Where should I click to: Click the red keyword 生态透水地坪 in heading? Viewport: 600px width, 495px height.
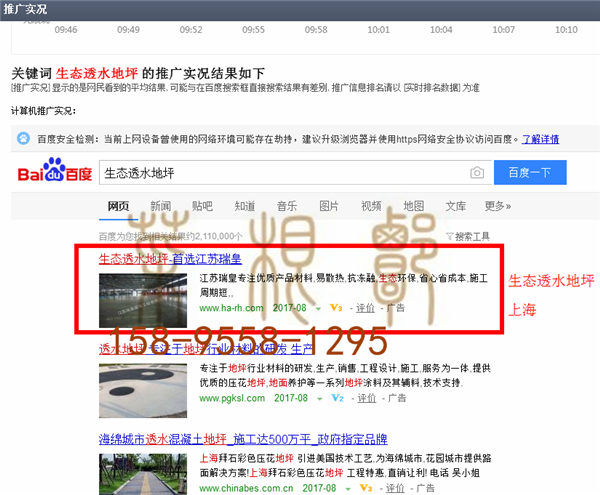point(97,73)
